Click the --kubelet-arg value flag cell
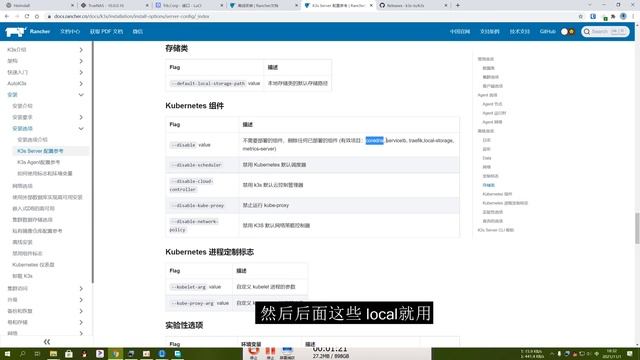The image size is (640, 360). (199, 287)
